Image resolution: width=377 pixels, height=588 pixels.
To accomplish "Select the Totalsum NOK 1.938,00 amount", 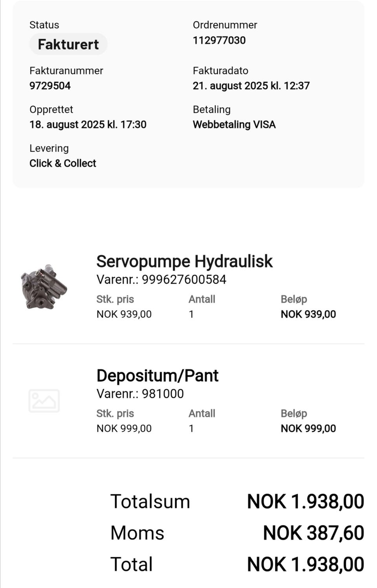I will [306, 502].
